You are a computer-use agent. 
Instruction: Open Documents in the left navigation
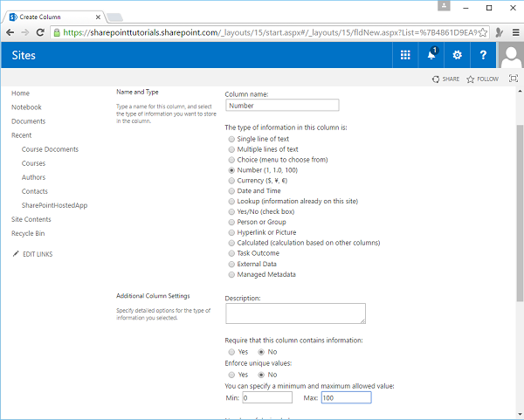pyautogui.click(x=29, y=121)
